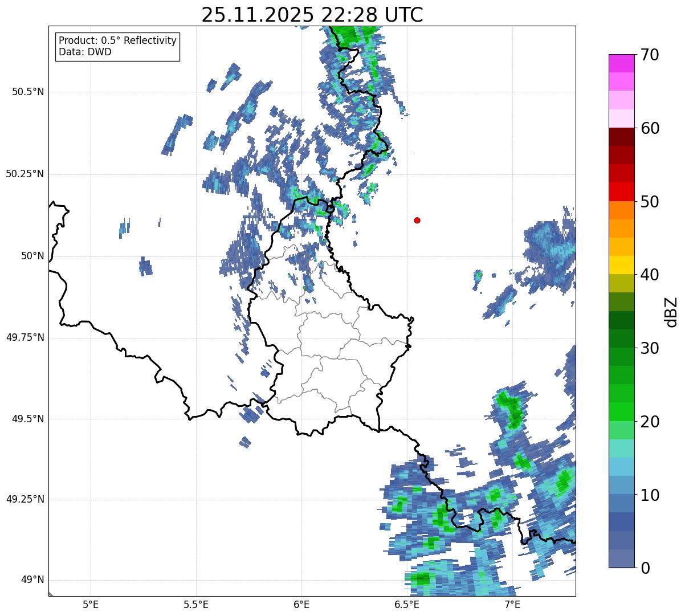The width and height of the screenshot is (685, 616).
Task: Pick the orange colorbar swatch below 50
Action: click(621, 210)
